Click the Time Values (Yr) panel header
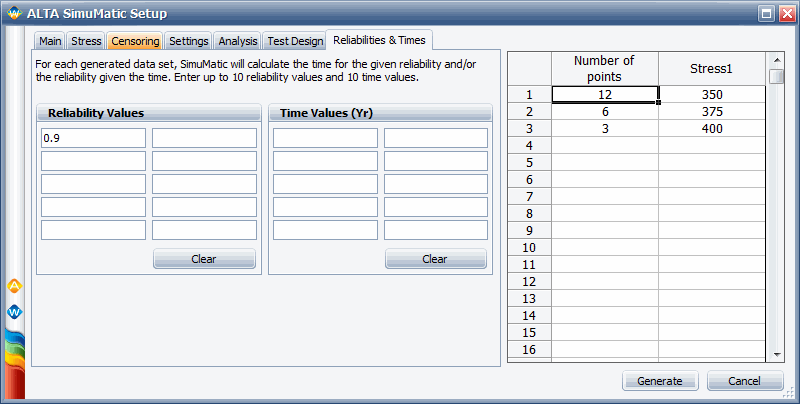Viewport: 800px width, 404px height. (380, 113)
